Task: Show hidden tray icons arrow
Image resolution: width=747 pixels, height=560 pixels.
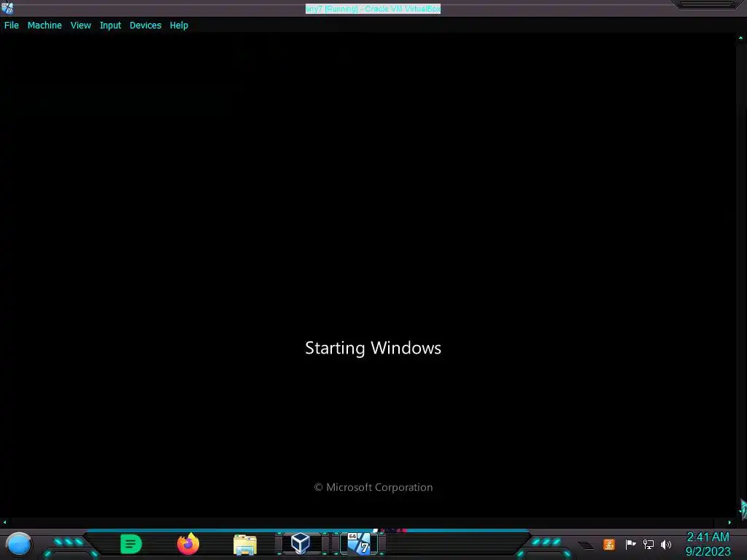Action: pyautogui.click(x=586, y=545)
